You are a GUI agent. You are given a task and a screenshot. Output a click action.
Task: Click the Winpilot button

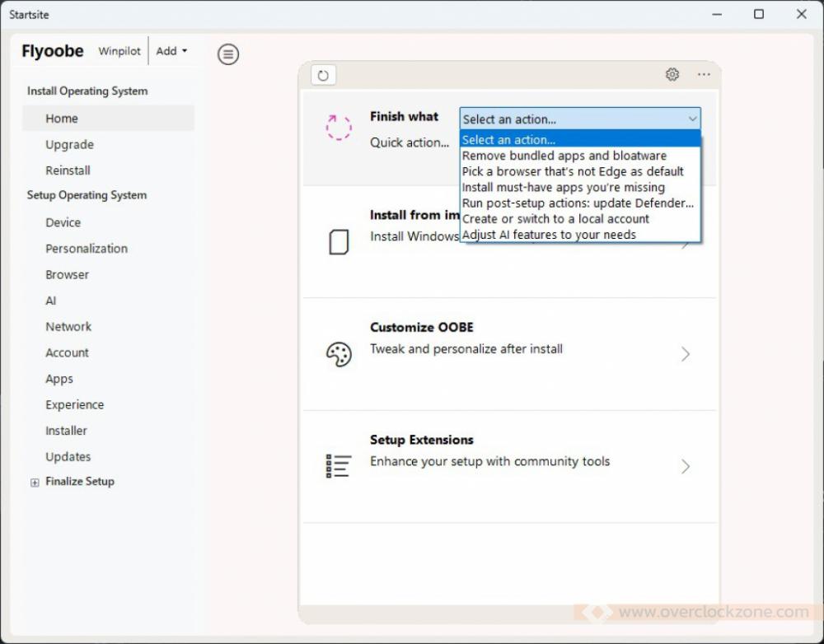point(119,51)
